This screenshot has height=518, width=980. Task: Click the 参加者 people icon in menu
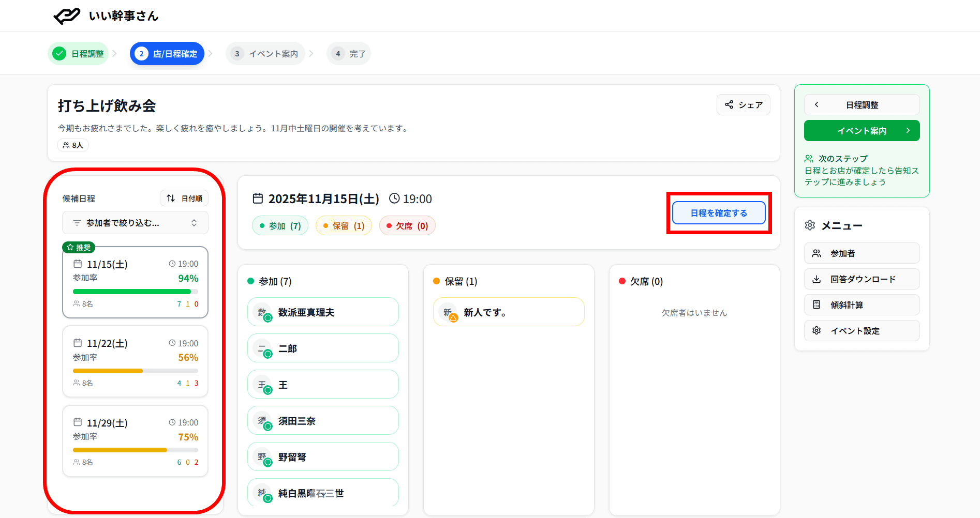point(816,253)
